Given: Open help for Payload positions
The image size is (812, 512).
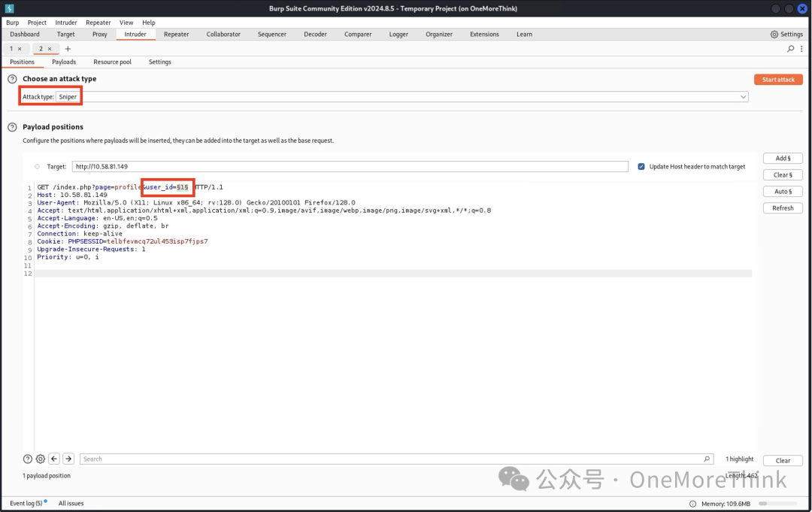Looking at the screenshot, I should 12,127.
